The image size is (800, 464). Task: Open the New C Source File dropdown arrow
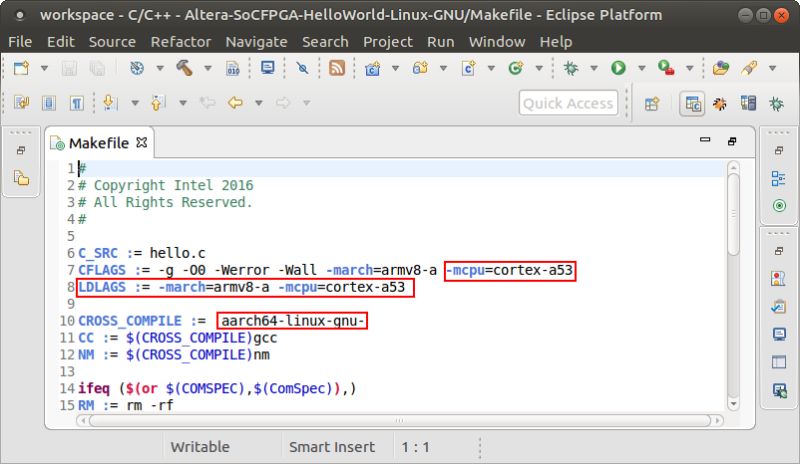pyautogui.click(x=491, y=68)
